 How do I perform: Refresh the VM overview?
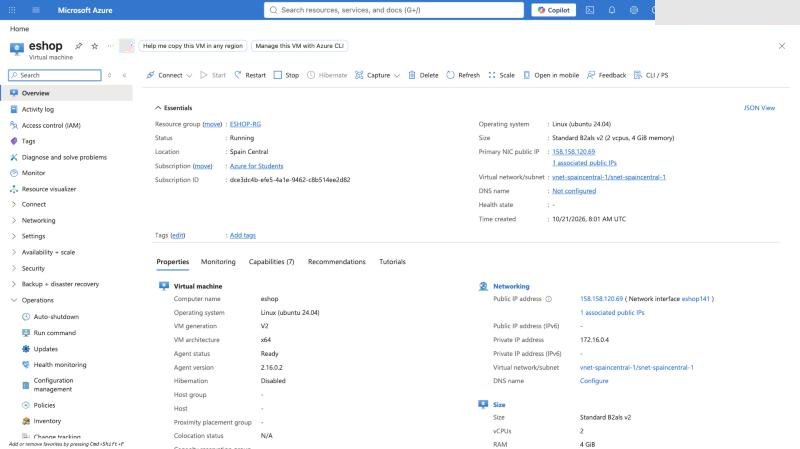[x=463, y=75]
